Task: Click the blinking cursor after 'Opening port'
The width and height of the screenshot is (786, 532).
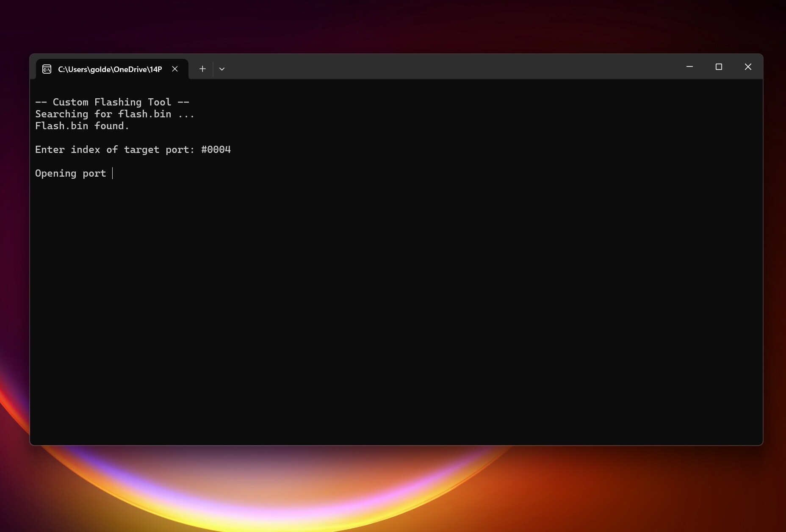Action: tap(112, 173)
